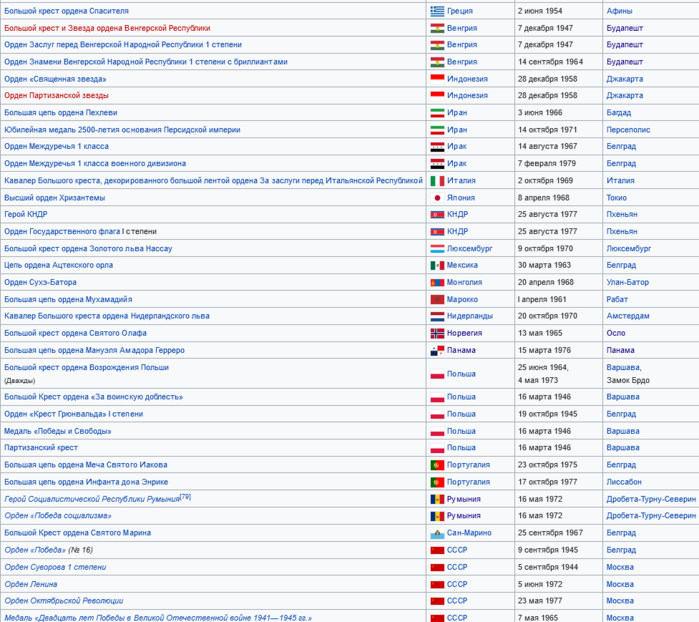The height and width of the screenshot is (622, 699).
Task: Open Орден Сухэ-Батора link
Action: [x=40, y=282]
